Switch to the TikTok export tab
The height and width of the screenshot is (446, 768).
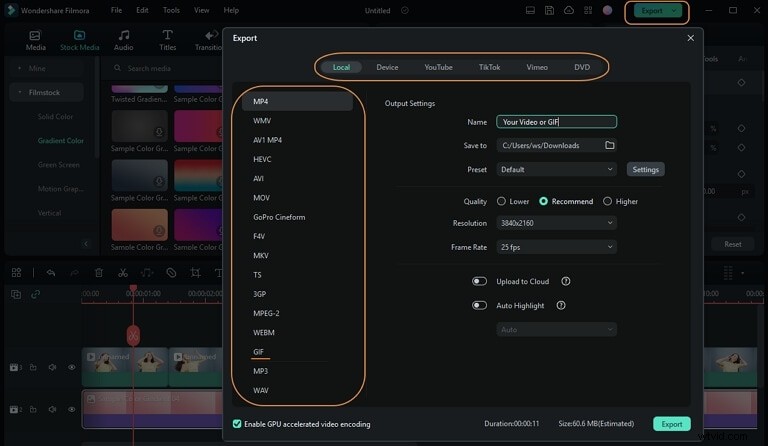[x=489, y=67]
